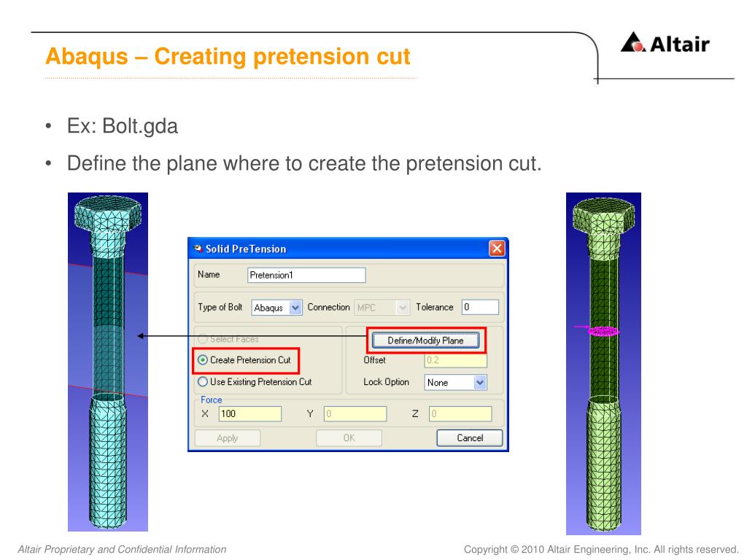Open the Type of Bolt dropdown
The height and width of the screenshot is (560, 747).
(x=276, y=308)
